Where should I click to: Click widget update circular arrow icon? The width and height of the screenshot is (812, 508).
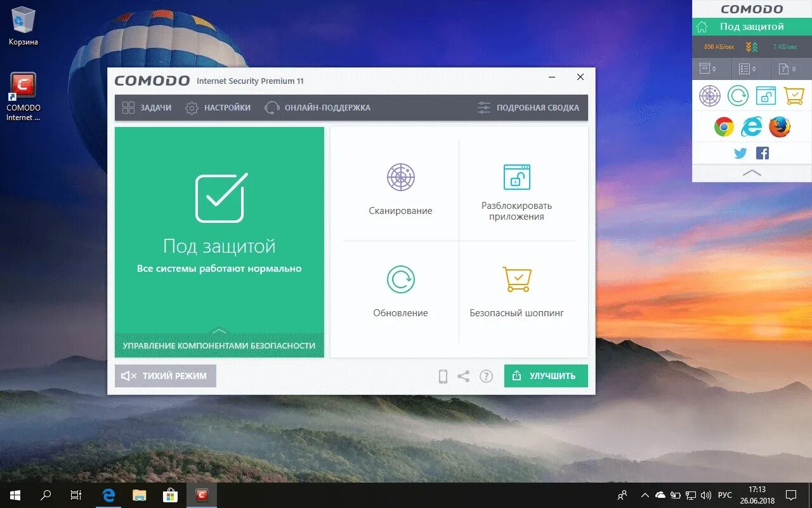[x=738, y=96]
